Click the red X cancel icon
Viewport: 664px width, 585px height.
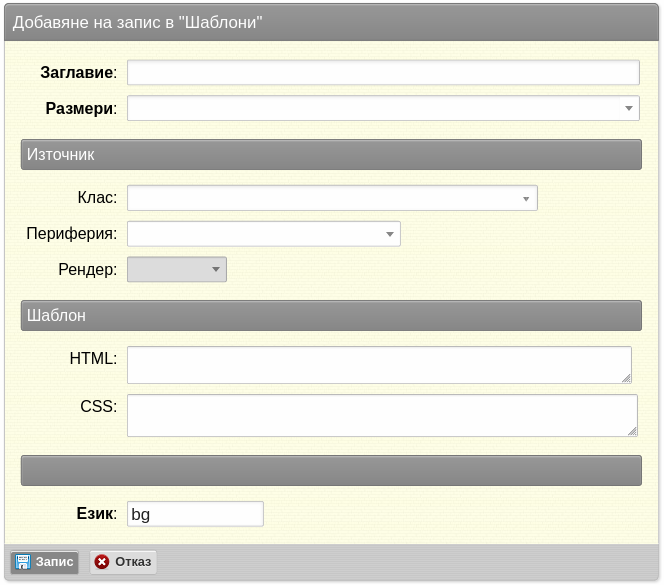[x=102, y=562]
